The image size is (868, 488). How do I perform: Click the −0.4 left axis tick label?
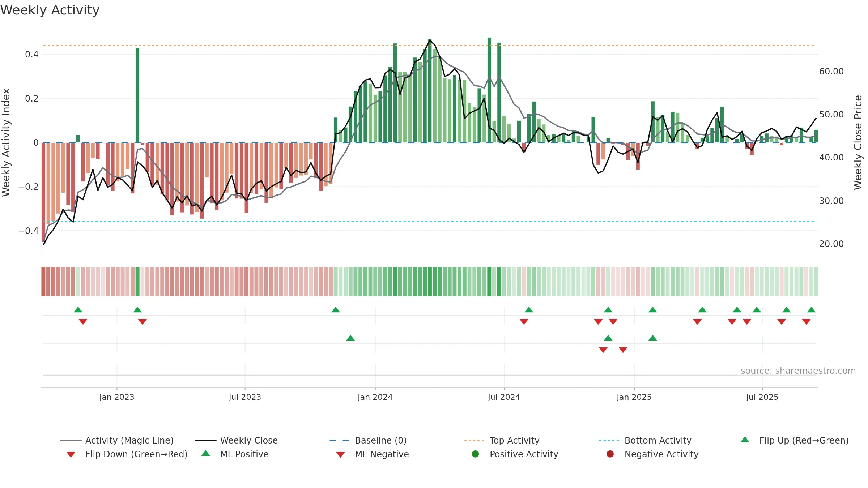tap(29, 231)
